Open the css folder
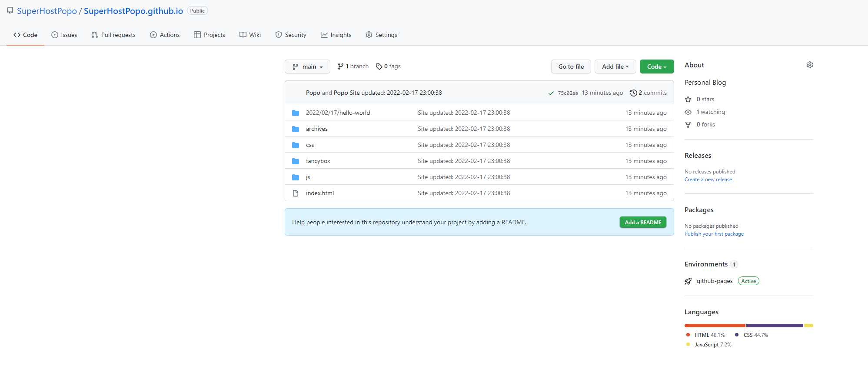This screenshot has width=868, height=366. (x=310, y=145)
